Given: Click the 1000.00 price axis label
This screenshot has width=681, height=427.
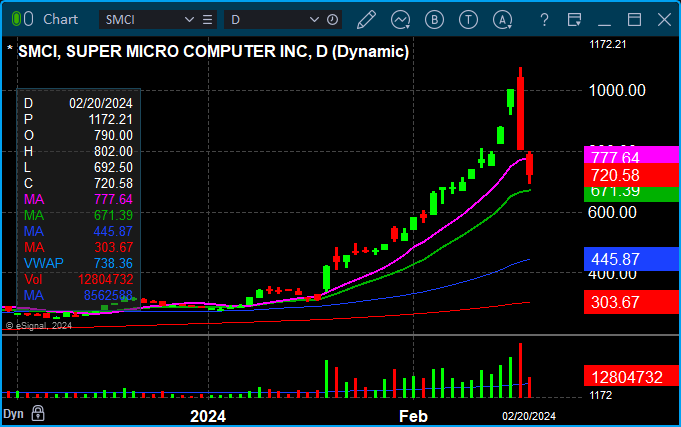Looking at the screenshot, I should click(x=617, y=90).
